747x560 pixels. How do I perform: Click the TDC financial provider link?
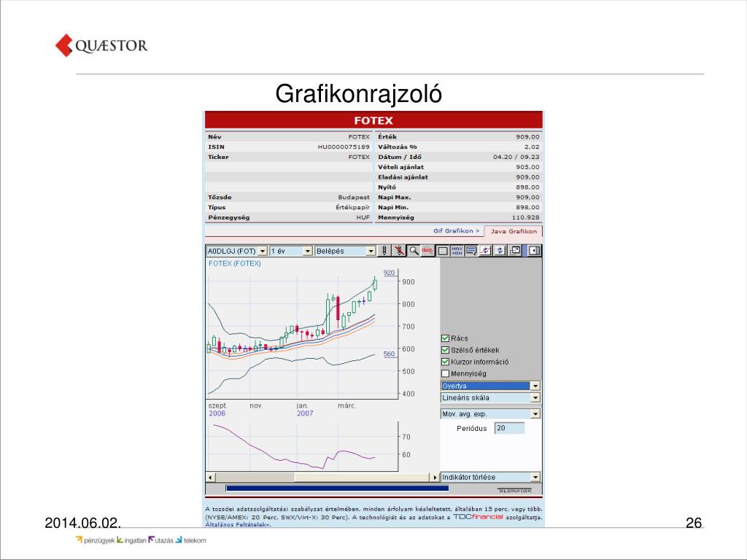click(x=478, y=517)
